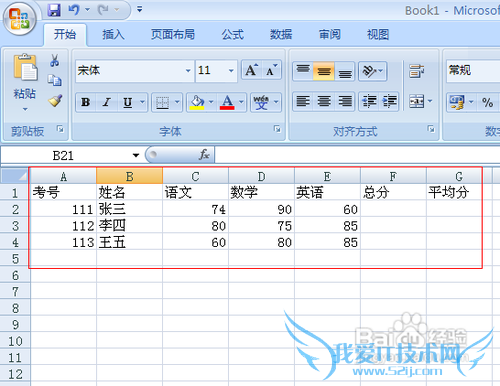
Task: Apply yellow fill color to cells
Action: (197, 102)
